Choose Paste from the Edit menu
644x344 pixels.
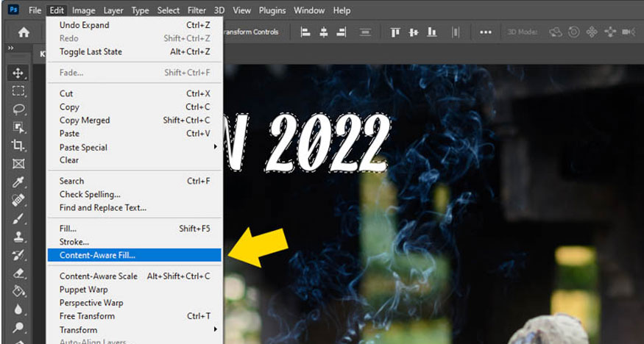coord(134,134)
